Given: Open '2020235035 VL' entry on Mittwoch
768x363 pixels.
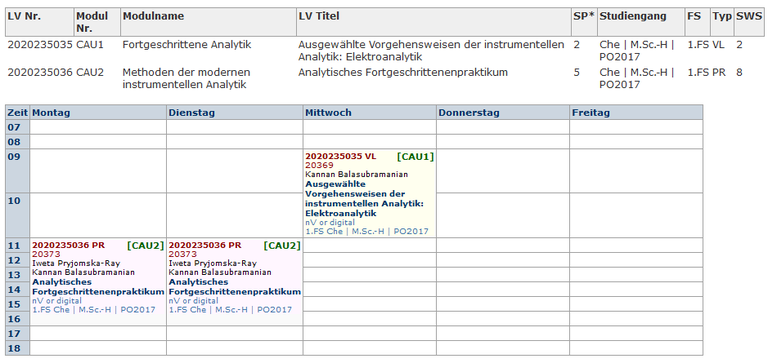Looking at the screenshot, I should click(x=341, y=157).
